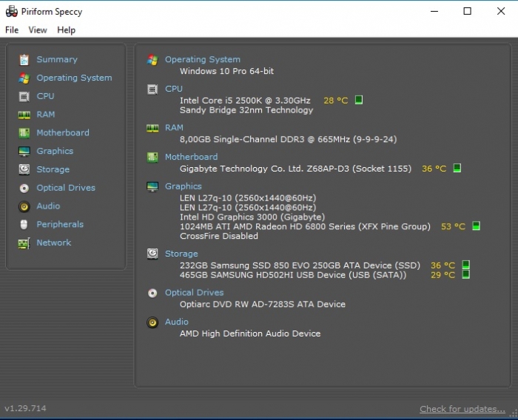Image resolution: width=518 pixels, height=420 pixels.
Task: Click the '8,00GB Single-Channel DDR3' RAM line
Action: 288,139
